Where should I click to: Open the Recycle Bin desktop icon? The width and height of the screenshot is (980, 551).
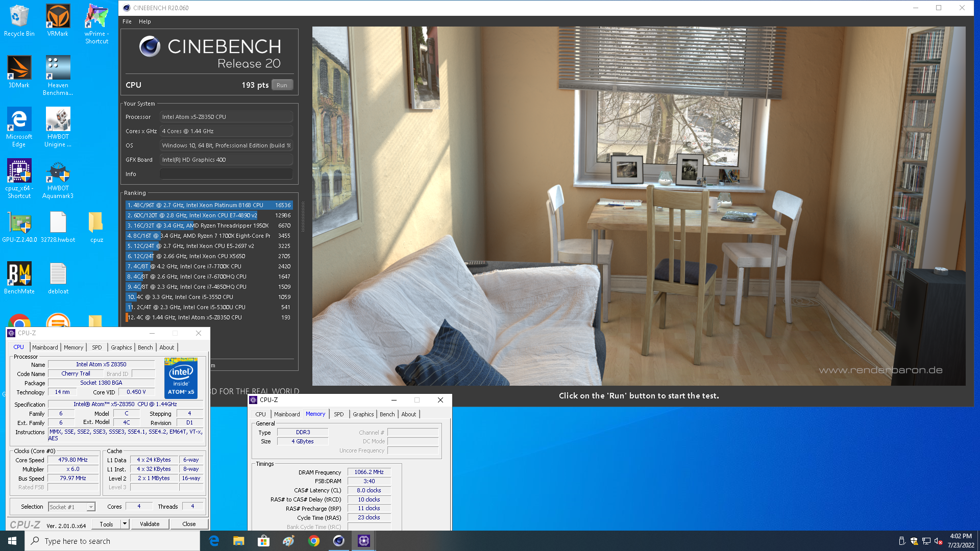click(x=19, y=21)
